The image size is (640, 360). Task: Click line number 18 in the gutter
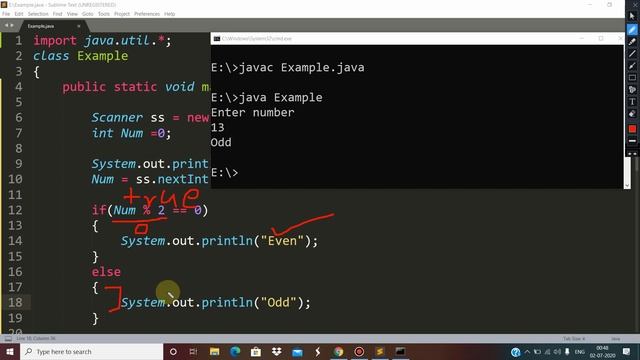tap(16, 302)
